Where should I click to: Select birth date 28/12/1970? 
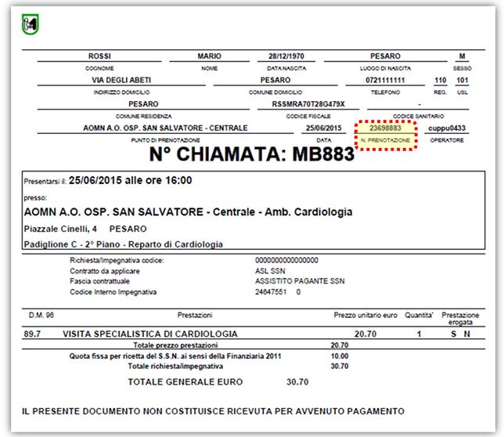[284, 56]
